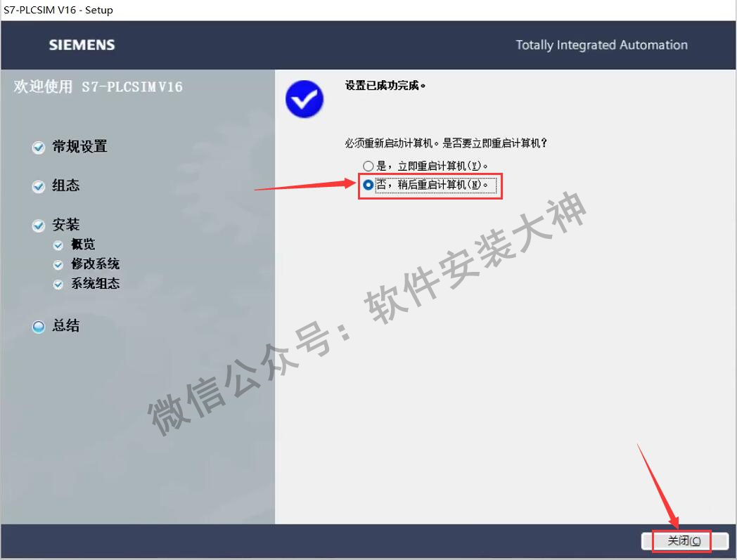Click the SIEMENS logo in header
737x560 pixels.
(x=82, y=45)
